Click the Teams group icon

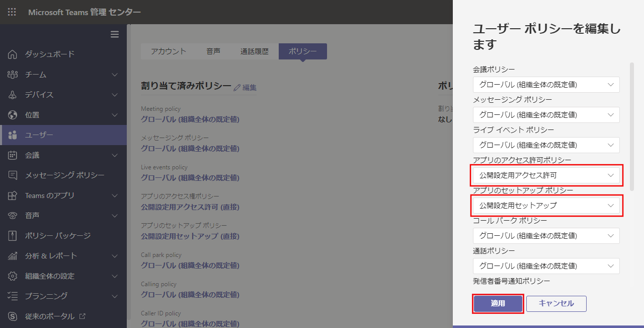point(13,74)
